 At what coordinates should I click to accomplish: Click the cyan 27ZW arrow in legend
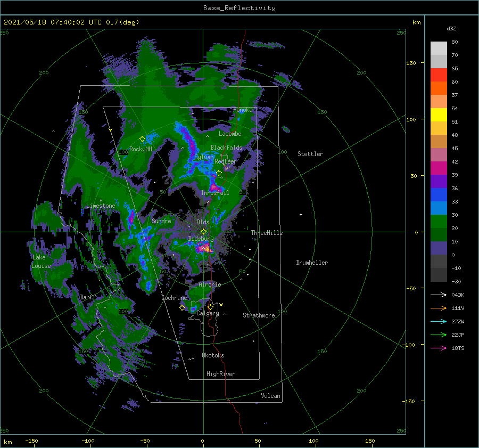[439, 321]
